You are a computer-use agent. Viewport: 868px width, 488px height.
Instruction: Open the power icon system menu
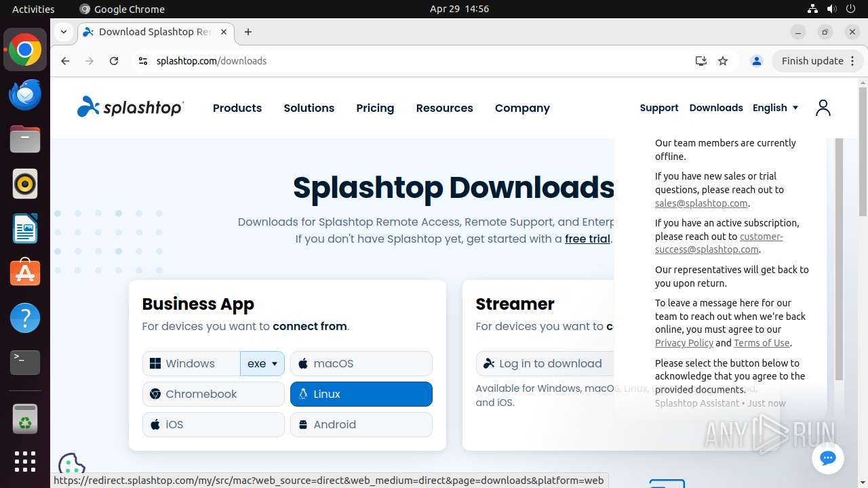tap(850, 9)
